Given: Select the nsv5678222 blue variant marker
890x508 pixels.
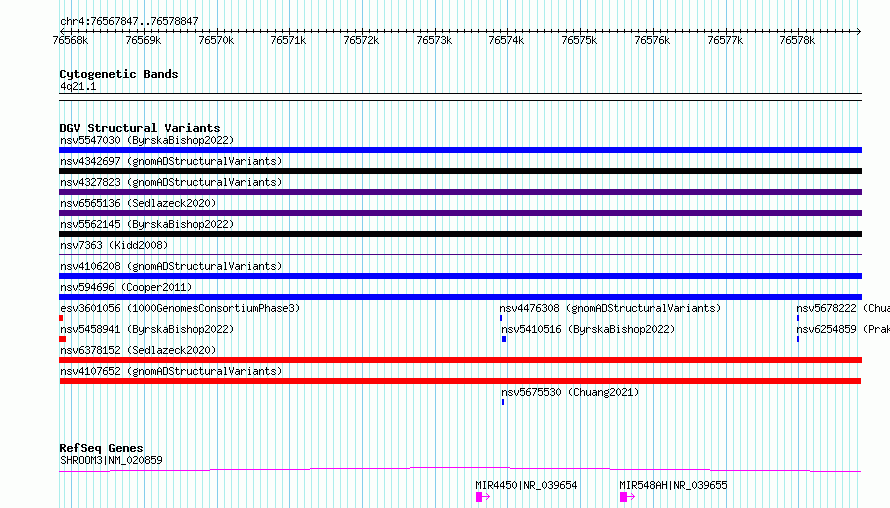Looking at the screenshot, I should [x=797, y=318].
